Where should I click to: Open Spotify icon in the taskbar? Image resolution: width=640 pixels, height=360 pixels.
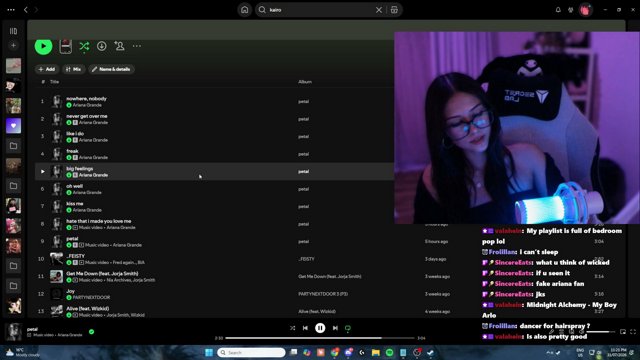389,353
